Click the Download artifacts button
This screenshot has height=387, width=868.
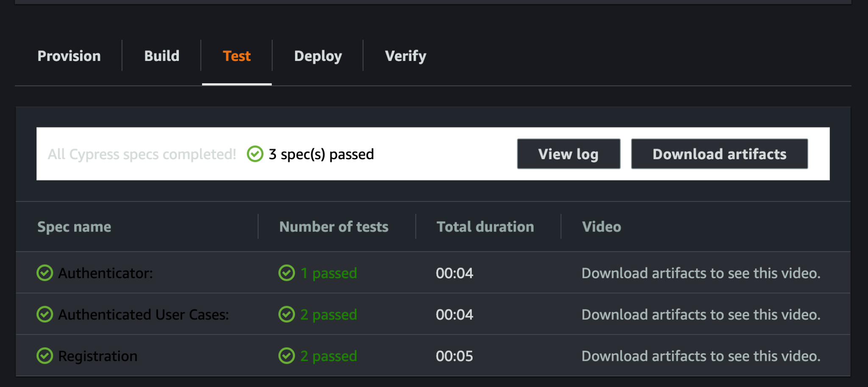(x=719, y=154)
